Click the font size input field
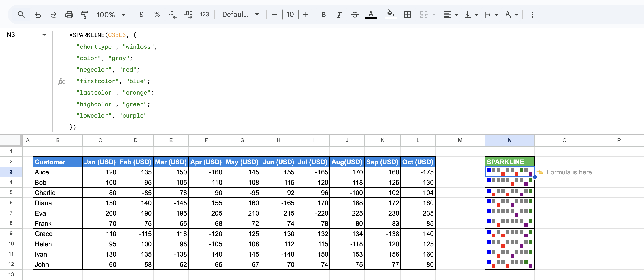This screenshot has height=280, width=644. (290, 15)
